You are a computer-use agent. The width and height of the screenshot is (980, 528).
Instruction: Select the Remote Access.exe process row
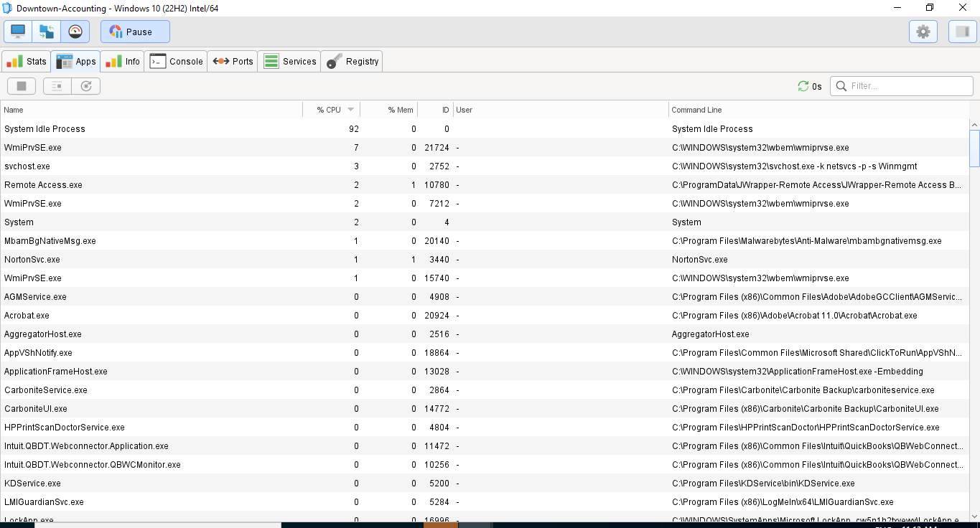tap(43, 185)
